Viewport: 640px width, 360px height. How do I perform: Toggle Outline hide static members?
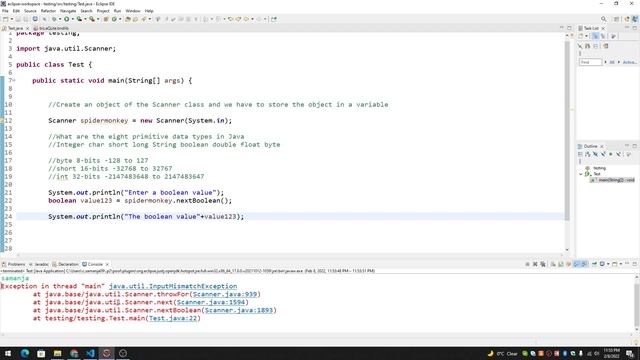(603, 154)
